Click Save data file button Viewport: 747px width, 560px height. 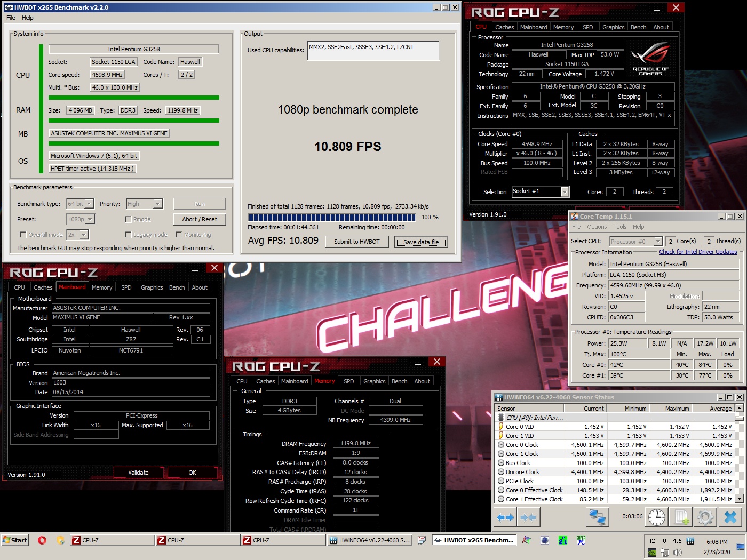tap(421, 242)
